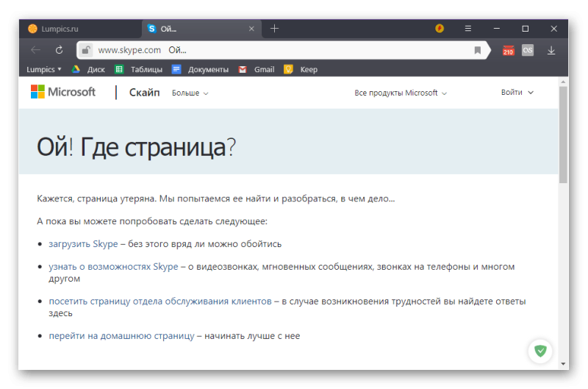Screen dimensions: 588x389
Task: Click the scrollbar up arrow
Action: pos(563,82)
